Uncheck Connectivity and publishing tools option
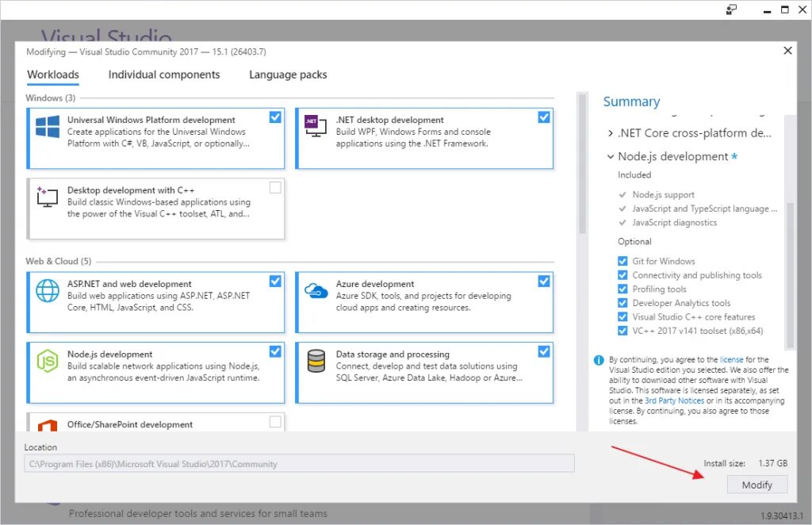 [622, 275]
